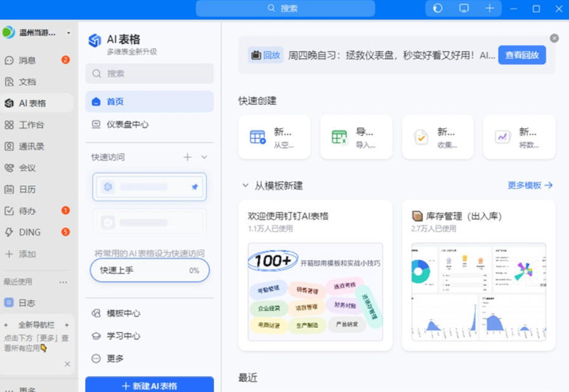Click the global search bar at top

pyautogui.click(x=285, y=8)
